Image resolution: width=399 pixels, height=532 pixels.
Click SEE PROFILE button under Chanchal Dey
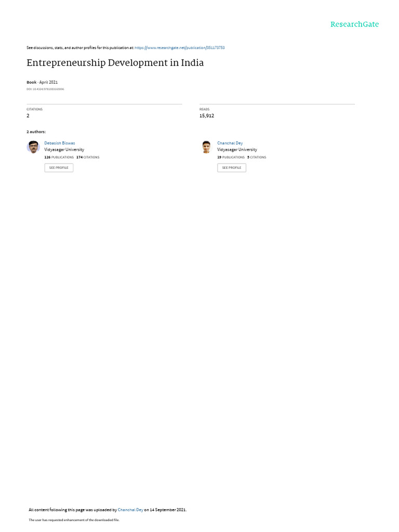232,168
